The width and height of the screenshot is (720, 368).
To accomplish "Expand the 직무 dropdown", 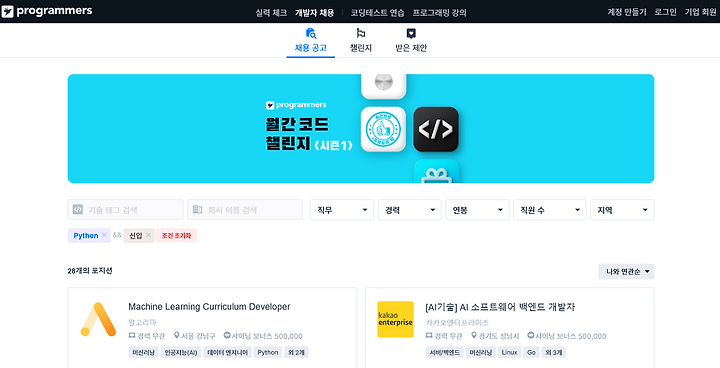I will coord(342,210).
